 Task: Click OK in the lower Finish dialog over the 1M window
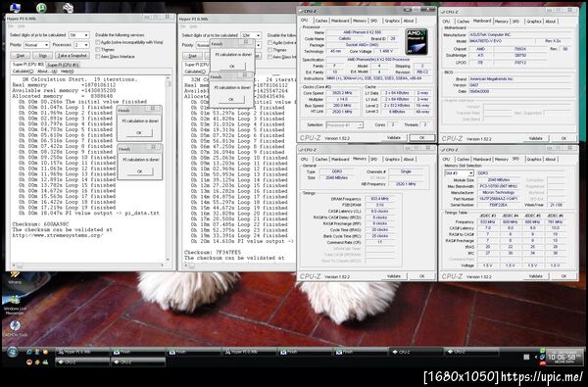tap(139, 171)
